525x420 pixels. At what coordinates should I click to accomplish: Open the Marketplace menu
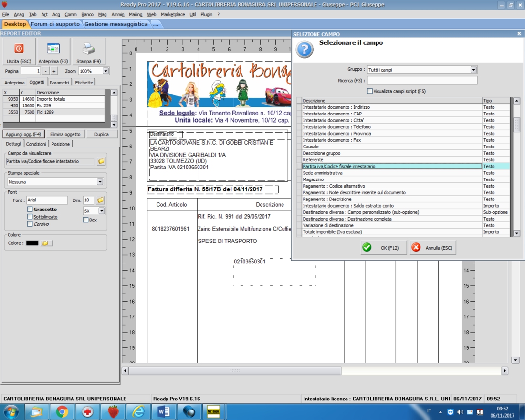[x=173, y=14]
